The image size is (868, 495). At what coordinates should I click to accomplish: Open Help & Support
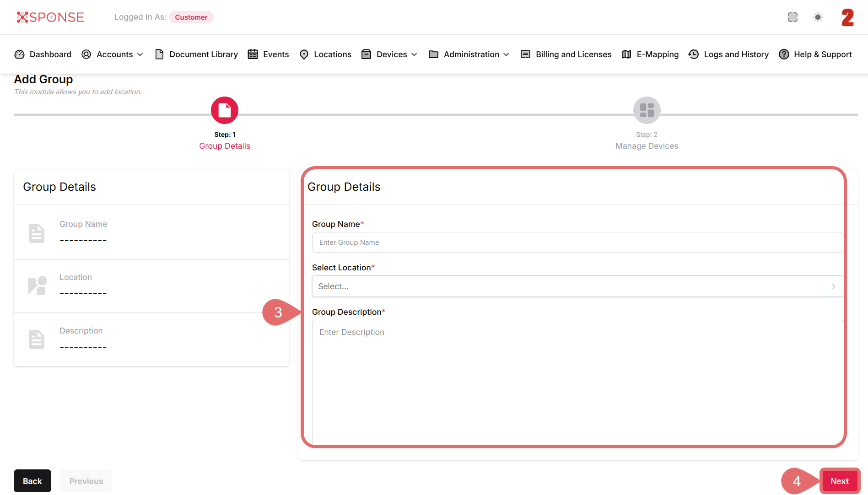815,54
